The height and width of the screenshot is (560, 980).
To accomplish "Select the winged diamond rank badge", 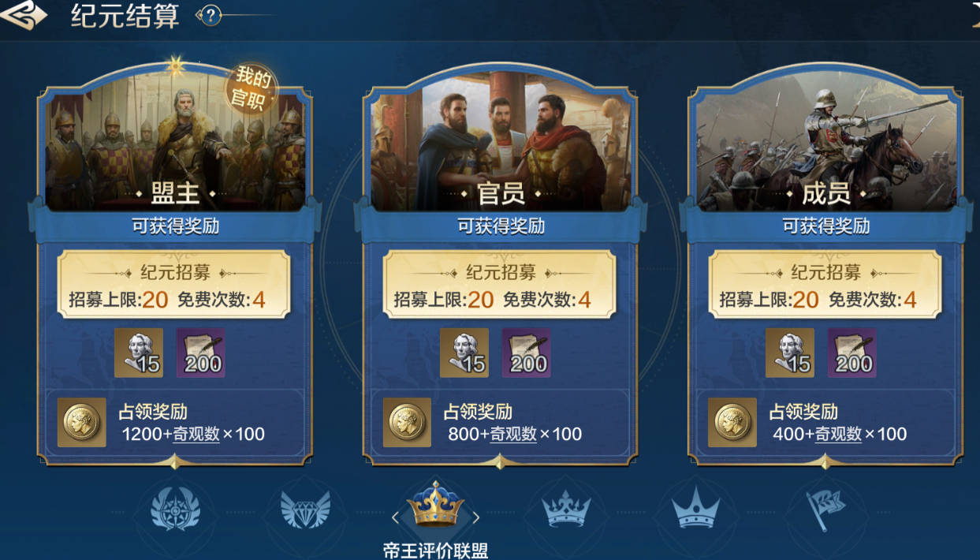I will (x=306, y=510).
